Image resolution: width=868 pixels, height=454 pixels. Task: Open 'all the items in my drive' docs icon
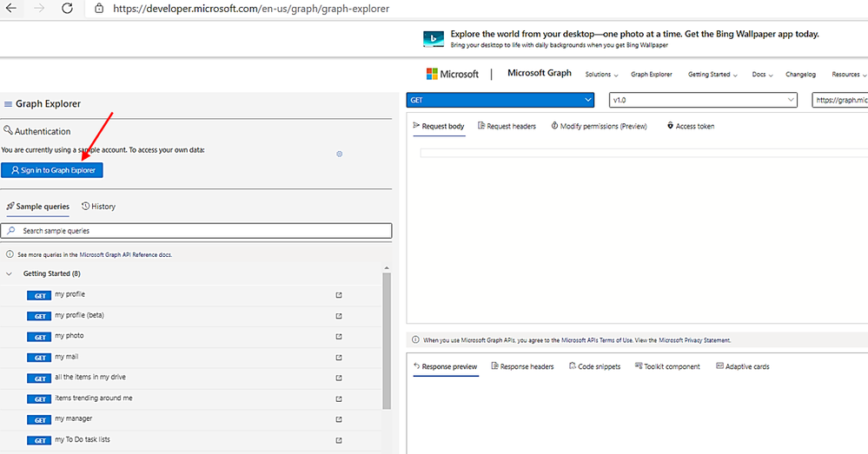pyautogui.click(x=339, y=378)
